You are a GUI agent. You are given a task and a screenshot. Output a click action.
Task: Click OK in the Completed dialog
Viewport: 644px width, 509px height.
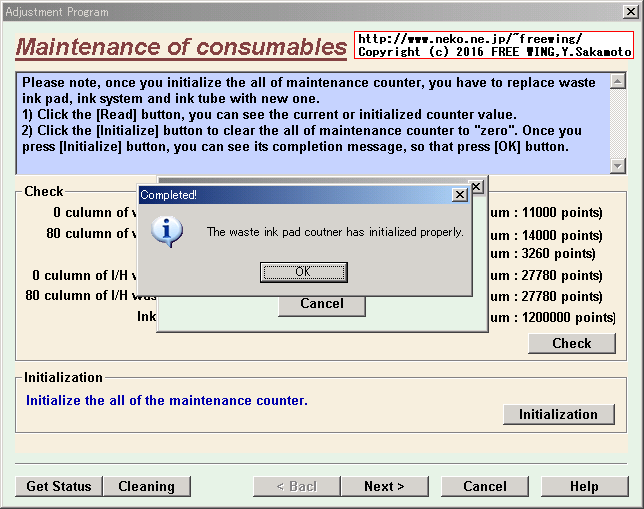pos(303,272)
